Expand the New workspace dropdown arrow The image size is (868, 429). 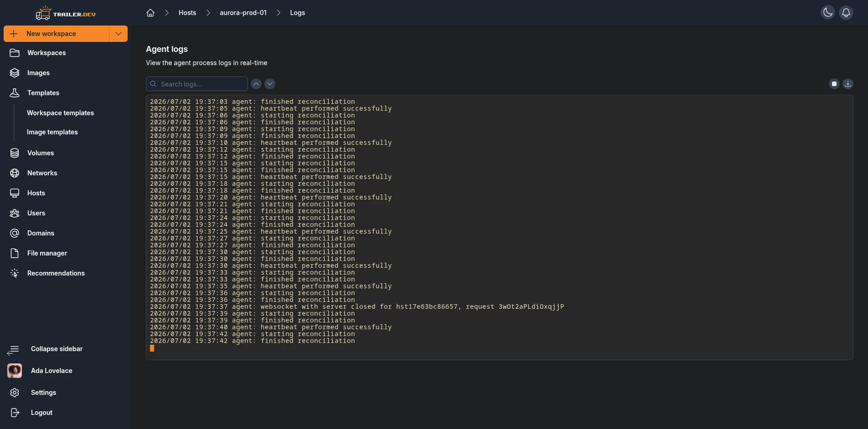tap(119, 34)
